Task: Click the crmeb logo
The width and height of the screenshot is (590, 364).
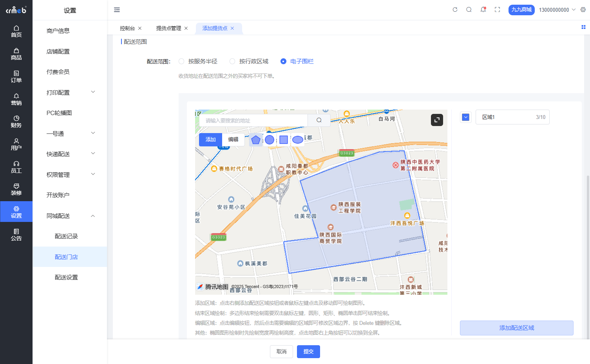Action: click(x=16, y=10)
